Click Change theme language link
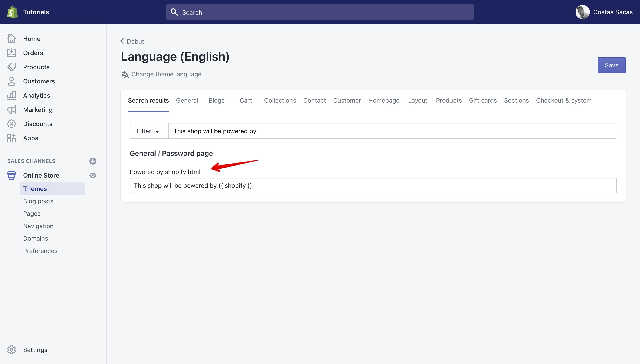 (x=166, y=74)
